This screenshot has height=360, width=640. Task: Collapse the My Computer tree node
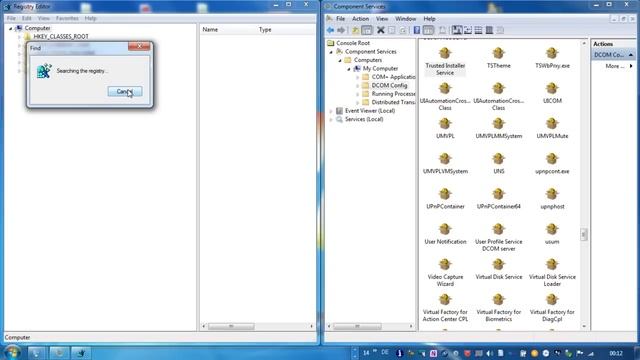[x=349, y=69]
